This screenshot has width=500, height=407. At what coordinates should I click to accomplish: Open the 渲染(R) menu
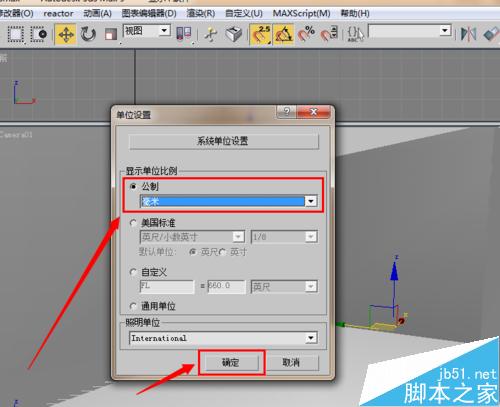pyautogui.click(x=201, y=13)
